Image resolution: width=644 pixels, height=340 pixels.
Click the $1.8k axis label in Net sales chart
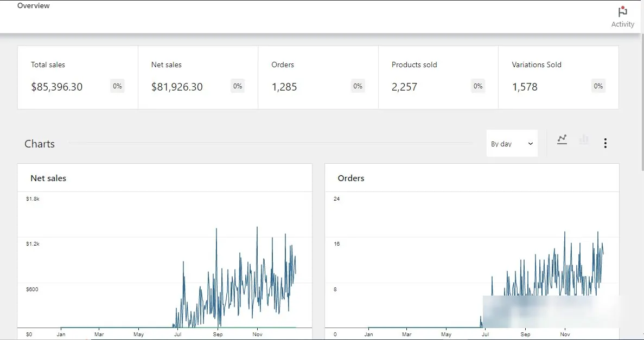tap(33, 199)
